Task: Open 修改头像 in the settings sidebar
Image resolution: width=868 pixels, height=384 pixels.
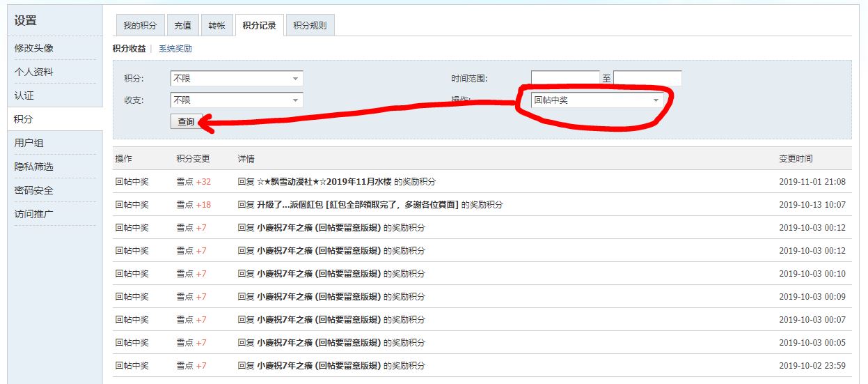Action: point(34,48)
